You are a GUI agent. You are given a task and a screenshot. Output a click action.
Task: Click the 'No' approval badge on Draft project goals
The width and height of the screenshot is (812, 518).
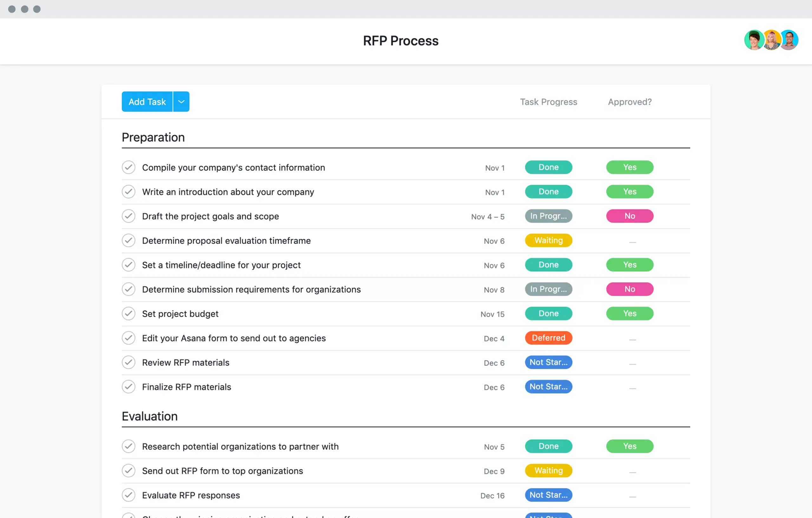pos(630,216)
